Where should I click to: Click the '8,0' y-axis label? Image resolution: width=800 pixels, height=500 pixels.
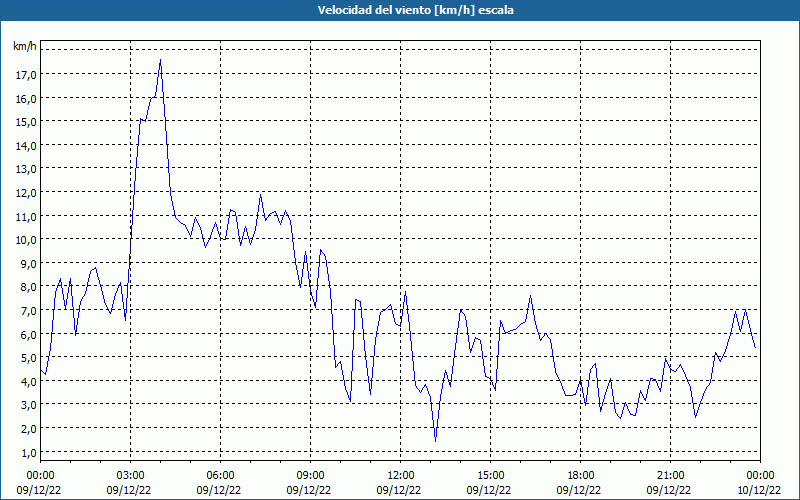[29, 287]
